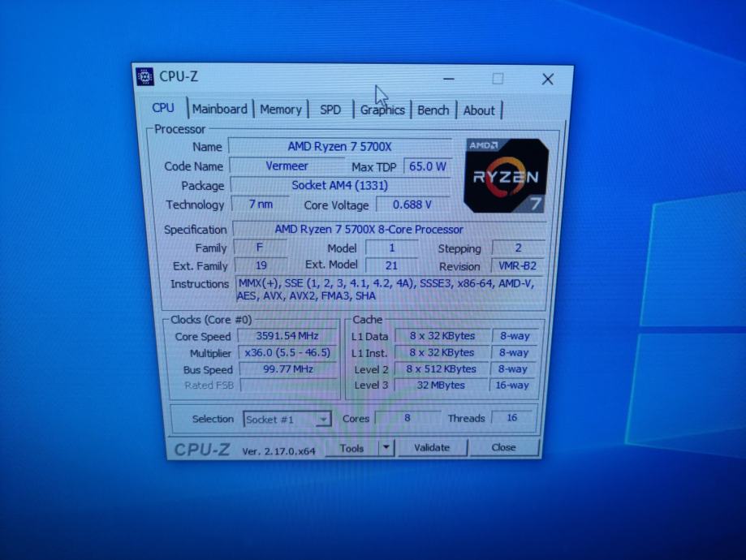Click the Technology value 7 nm
746x560 pixels.
click(261, 205)
